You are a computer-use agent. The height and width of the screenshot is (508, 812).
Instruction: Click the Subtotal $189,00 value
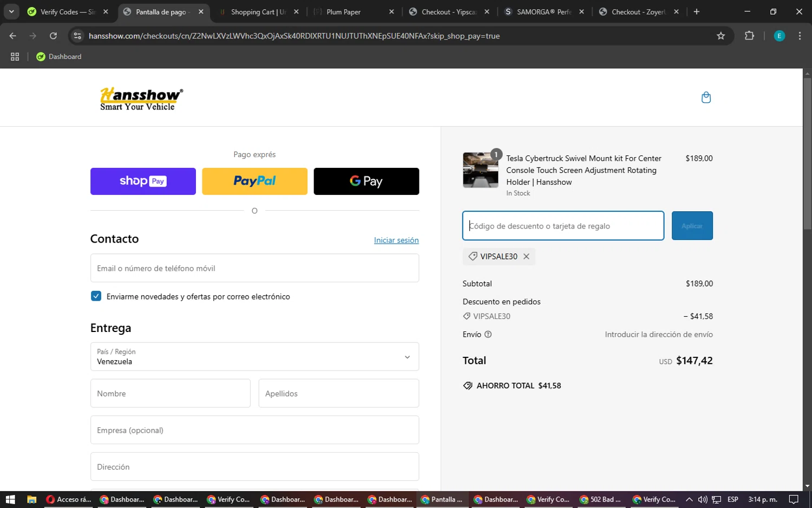(699, 284)
